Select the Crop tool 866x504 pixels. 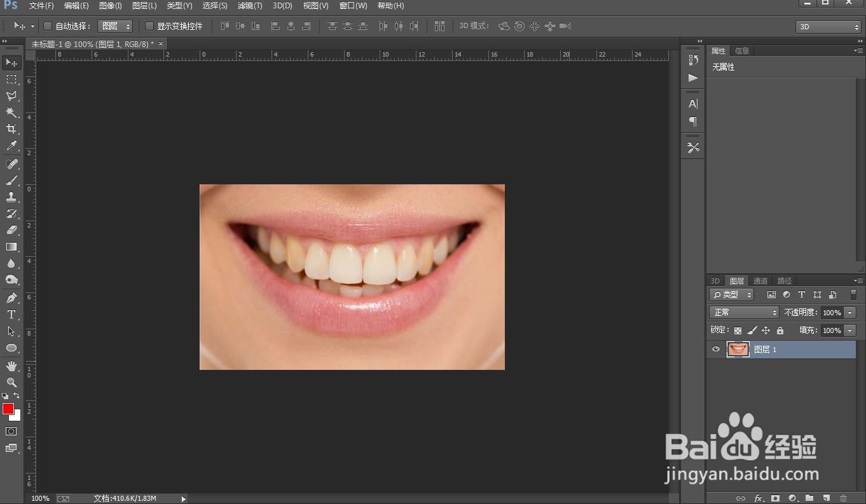(x=11, y=129)
